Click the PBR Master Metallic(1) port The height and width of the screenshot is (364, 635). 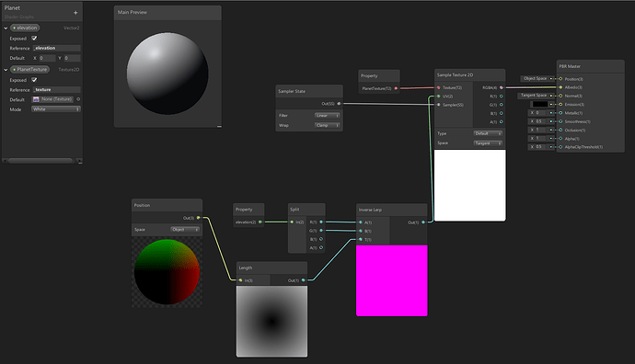pyautogui.click(x=560, y=113)
